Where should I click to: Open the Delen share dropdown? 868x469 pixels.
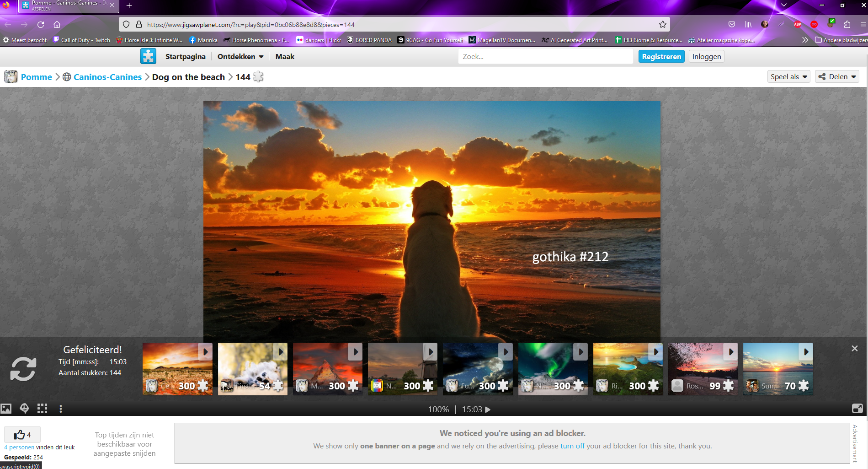pyautogui.click(x=837, y=76)
